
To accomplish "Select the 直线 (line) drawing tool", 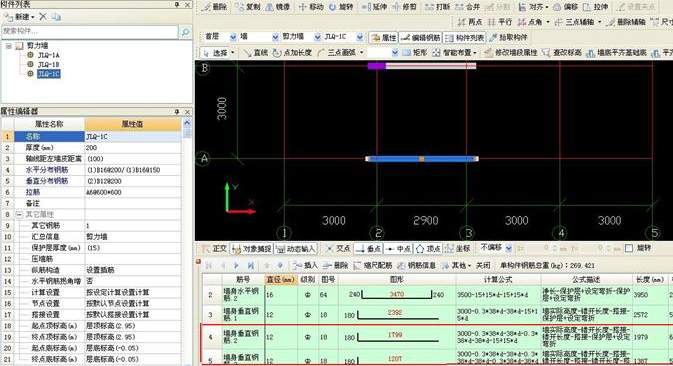I will (x=255, y=52).
